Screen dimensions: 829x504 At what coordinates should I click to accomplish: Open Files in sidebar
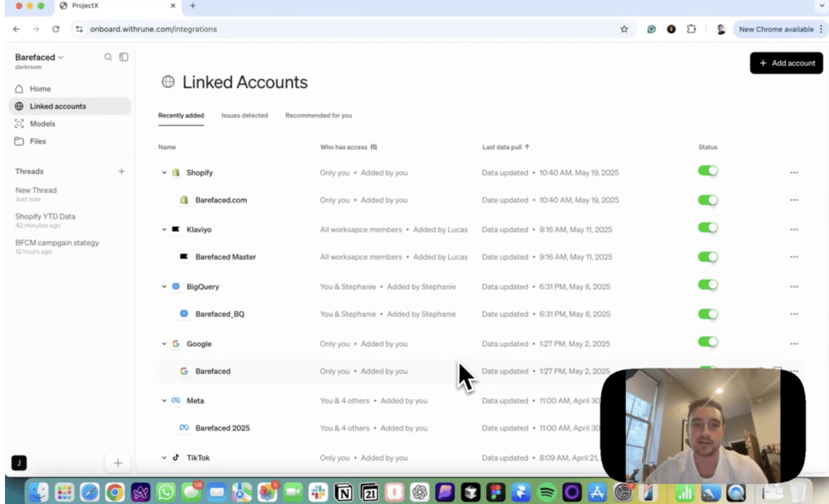[x=70, y=141]
